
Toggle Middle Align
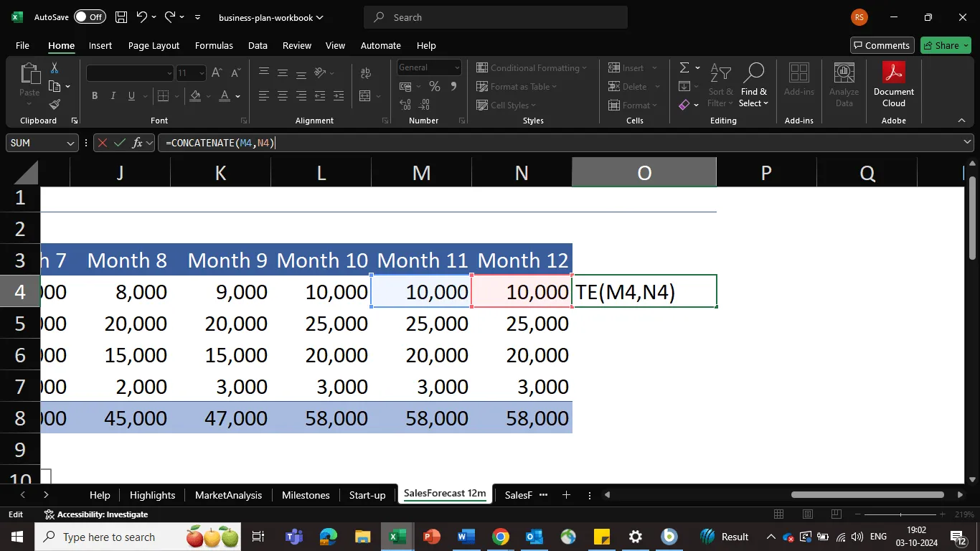[x=283, y=72]
